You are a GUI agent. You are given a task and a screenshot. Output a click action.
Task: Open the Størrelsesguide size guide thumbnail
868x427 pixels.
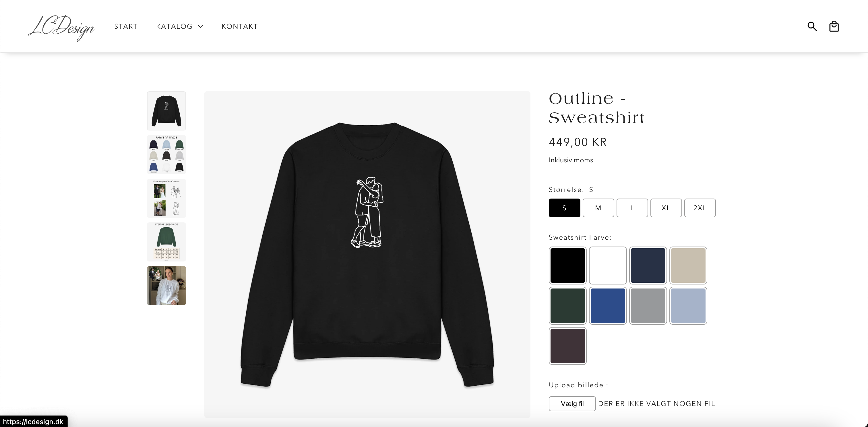[x=166, y=242]
